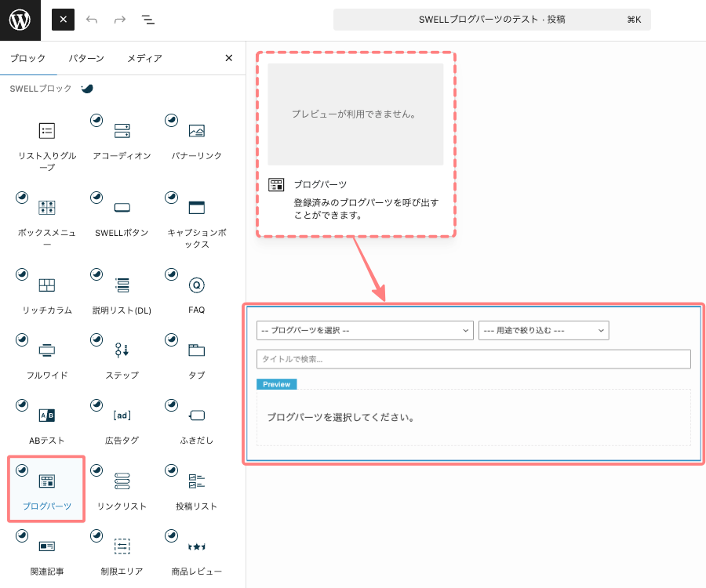Expand the 用途で絞り込む dropdown
The height and width of the screenshot is (588, 706).
tap(544, 331)
